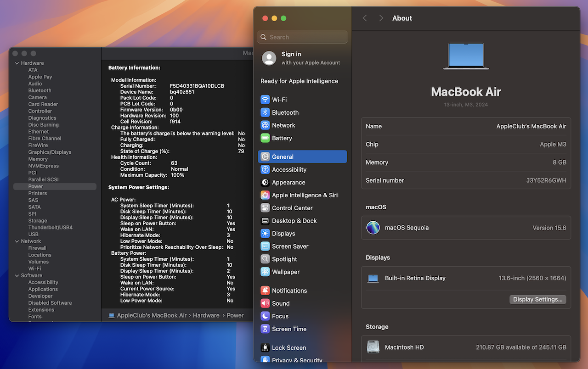Select Storage in System Information sidebar
Viewport: 588px width, 369px height.
tap(38, 221)
